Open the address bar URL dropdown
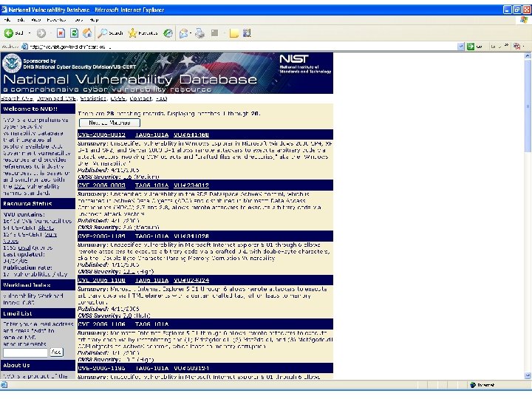Image resolution: width=532 pixels, height=399 pixels. click(x=460, y=47)
